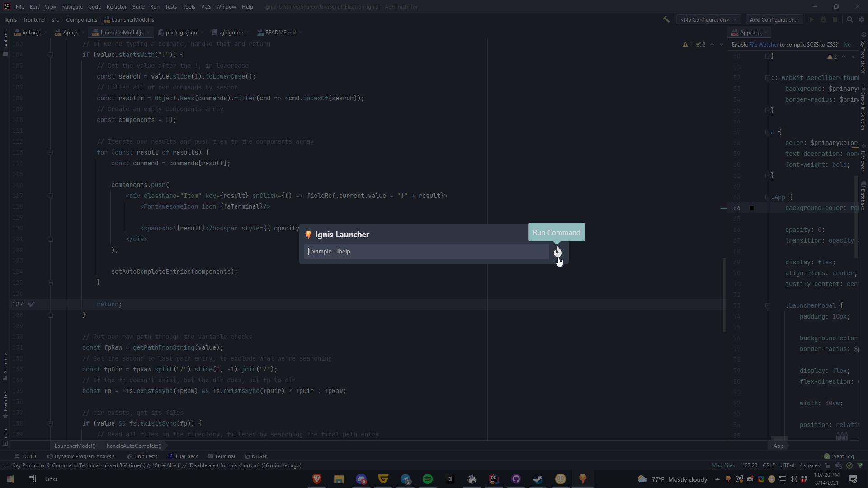
Task: Open the NuGet tool window
Action: pyautogui.click(x=255, y=456)
